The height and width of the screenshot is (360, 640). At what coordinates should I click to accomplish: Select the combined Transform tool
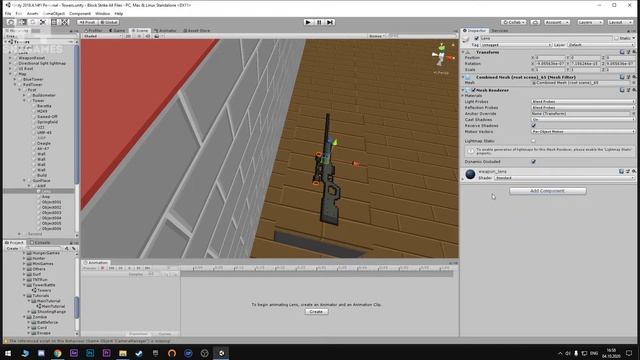(x=65, y=22)
